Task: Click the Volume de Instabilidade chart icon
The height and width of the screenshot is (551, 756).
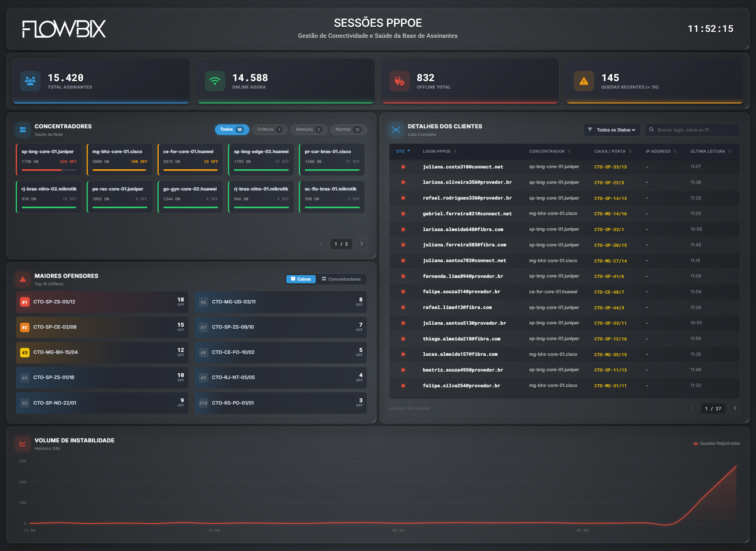Action: click(23, 444)
